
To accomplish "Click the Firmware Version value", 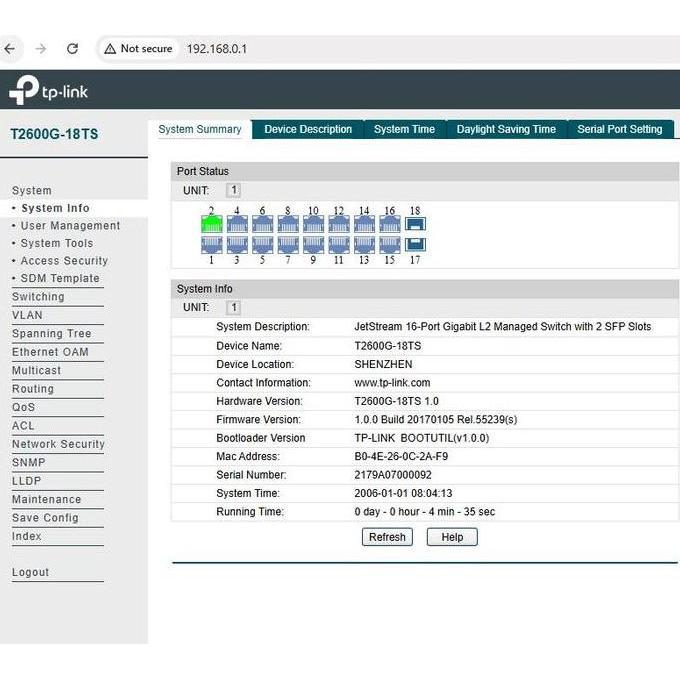I will pyautogui.click(x=436, y=419).
